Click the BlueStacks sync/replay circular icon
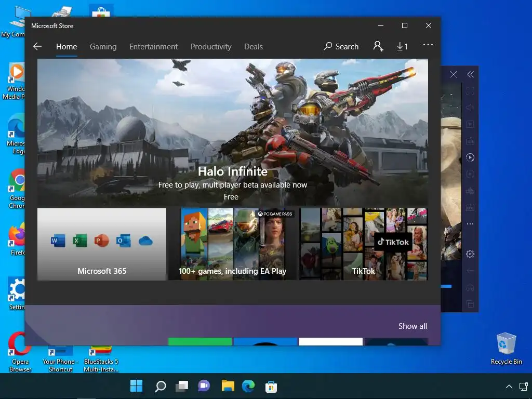The width and height of the screenshot is (532, 399). tap(470, 157)
